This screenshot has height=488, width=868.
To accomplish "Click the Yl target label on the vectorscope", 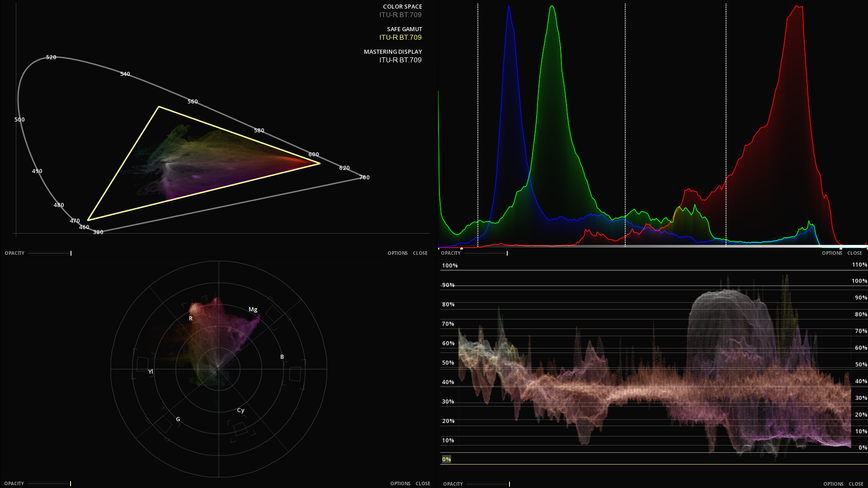I will tap(151, 372).
